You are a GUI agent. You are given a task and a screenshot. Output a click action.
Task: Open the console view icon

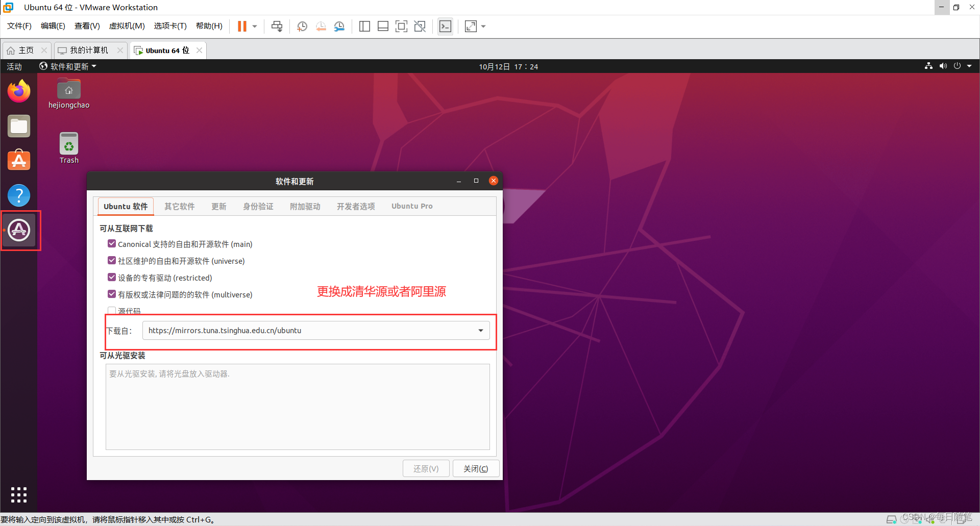point(445,26)
